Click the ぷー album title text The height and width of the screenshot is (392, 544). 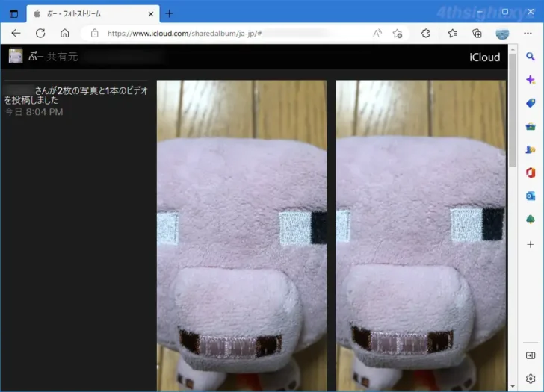[36, 57]
